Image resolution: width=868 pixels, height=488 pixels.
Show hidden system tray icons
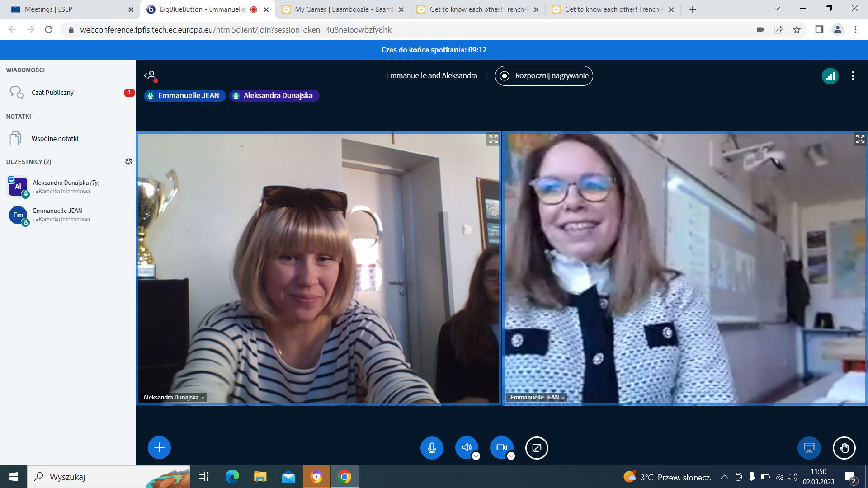pos(724,477)
